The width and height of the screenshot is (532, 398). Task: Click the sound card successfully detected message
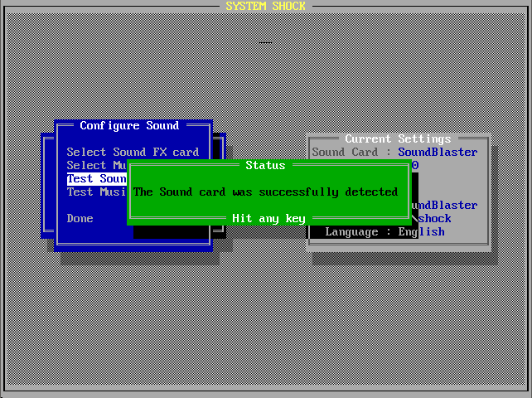click(x=265, y=192)
